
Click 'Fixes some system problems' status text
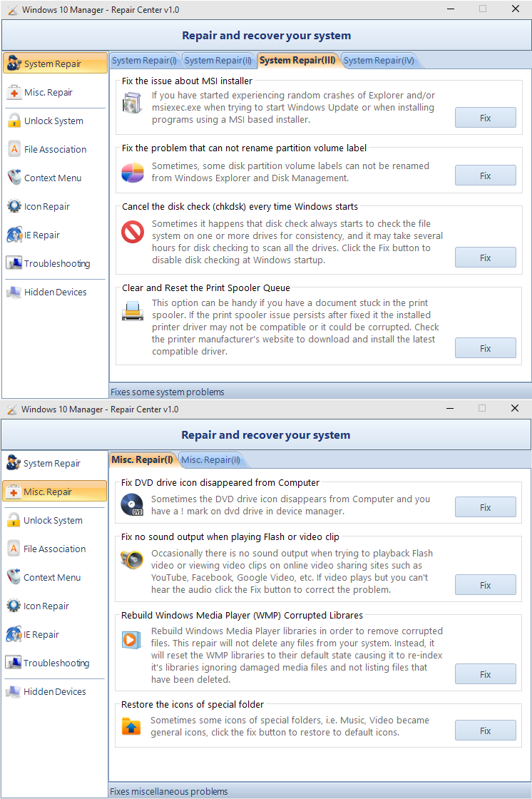coord(167,392)
